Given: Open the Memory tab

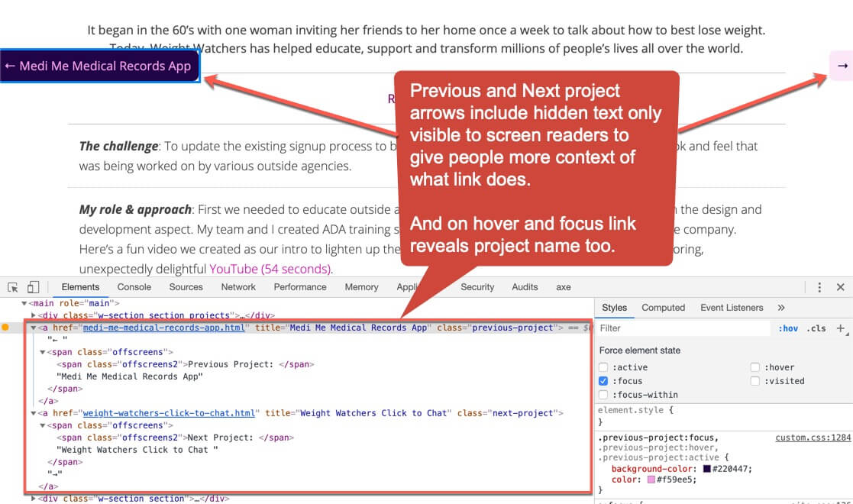Looking at the screenshot, I should point(361,287).
